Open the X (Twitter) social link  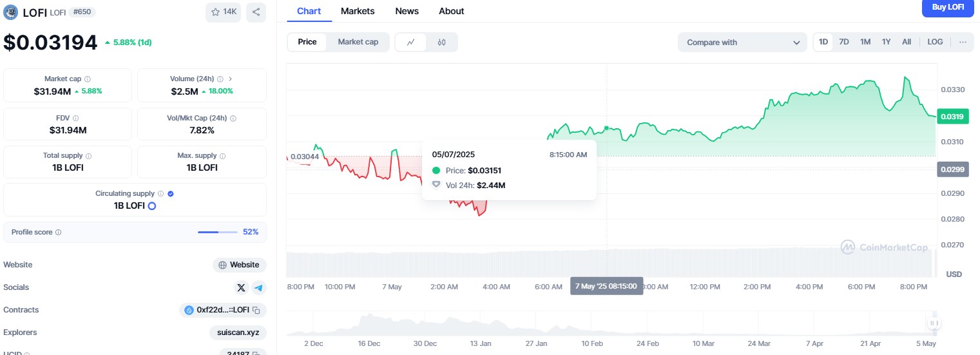pos(241,287)
